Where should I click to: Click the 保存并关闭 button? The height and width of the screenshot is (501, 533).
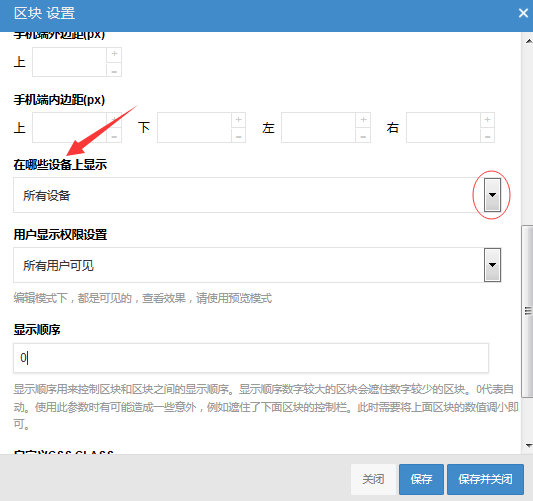point(485,479)
